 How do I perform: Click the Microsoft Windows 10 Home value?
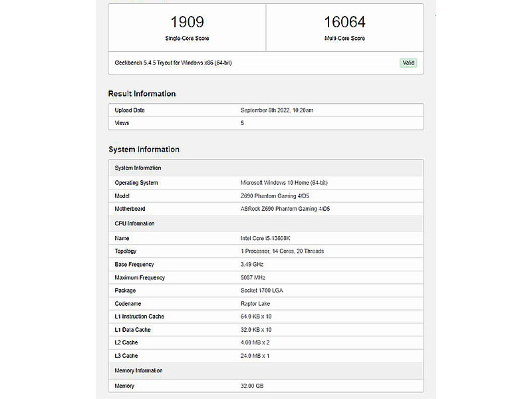coord(284,182)
